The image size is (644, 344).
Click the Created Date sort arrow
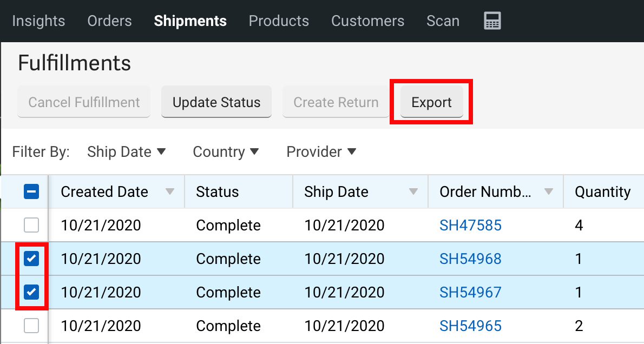click(x=170, y=192)
